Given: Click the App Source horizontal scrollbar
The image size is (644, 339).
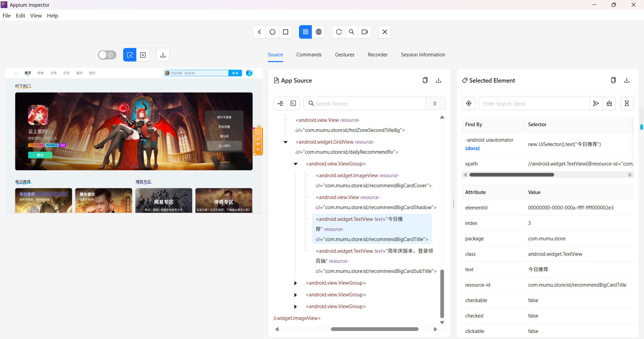Looking at the screenshot, I should click(375, 329).
